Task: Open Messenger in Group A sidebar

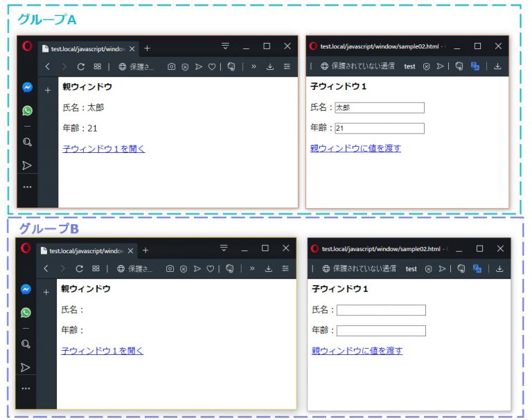Action: click(x=28, y=87)
